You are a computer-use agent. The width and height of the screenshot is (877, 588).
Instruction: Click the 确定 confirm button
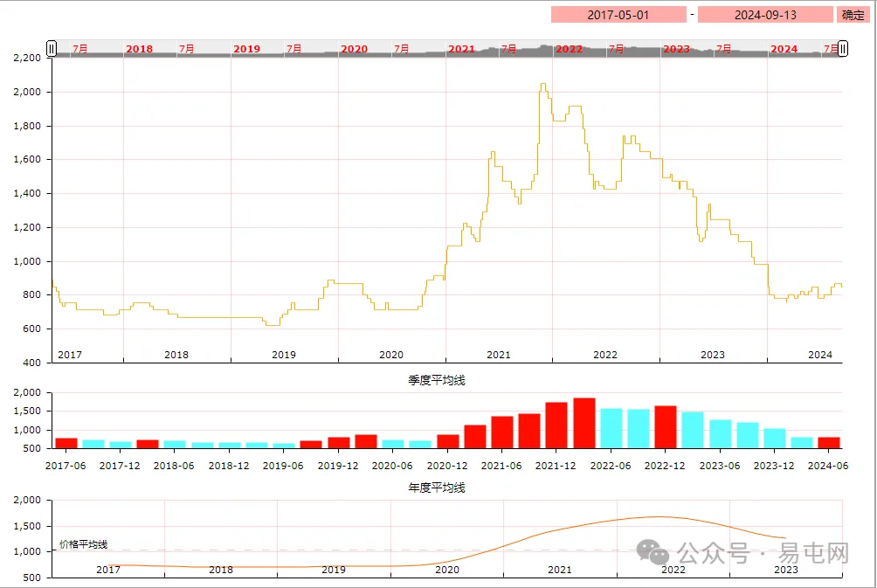pyautogui.click(x=853, y=15)
